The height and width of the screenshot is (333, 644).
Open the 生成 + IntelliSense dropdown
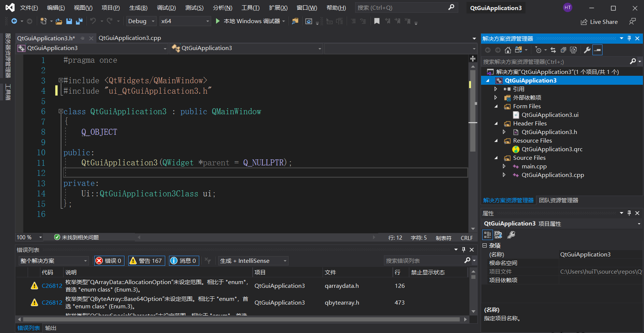pyautogui.click(x=253, y=261)
